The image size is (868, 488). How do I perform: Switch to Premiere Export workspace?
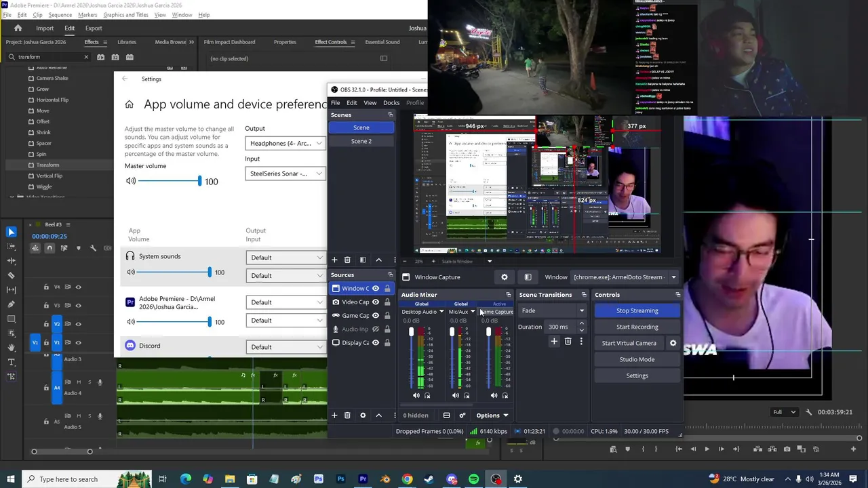94,28
